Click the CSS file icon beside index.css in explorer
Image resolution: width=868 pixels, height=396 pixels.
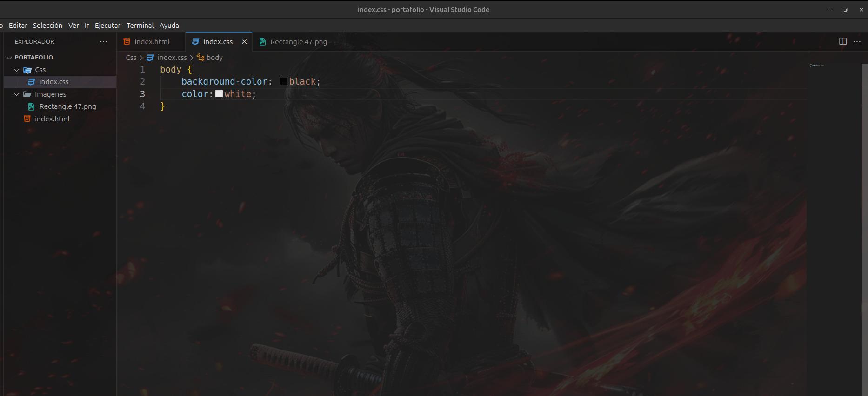[31, 82]
